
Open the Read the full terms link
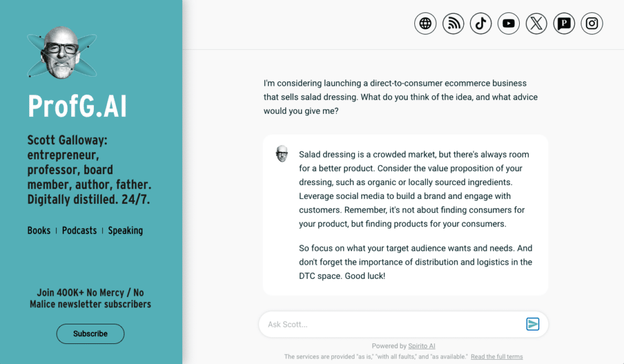(497, 357)
